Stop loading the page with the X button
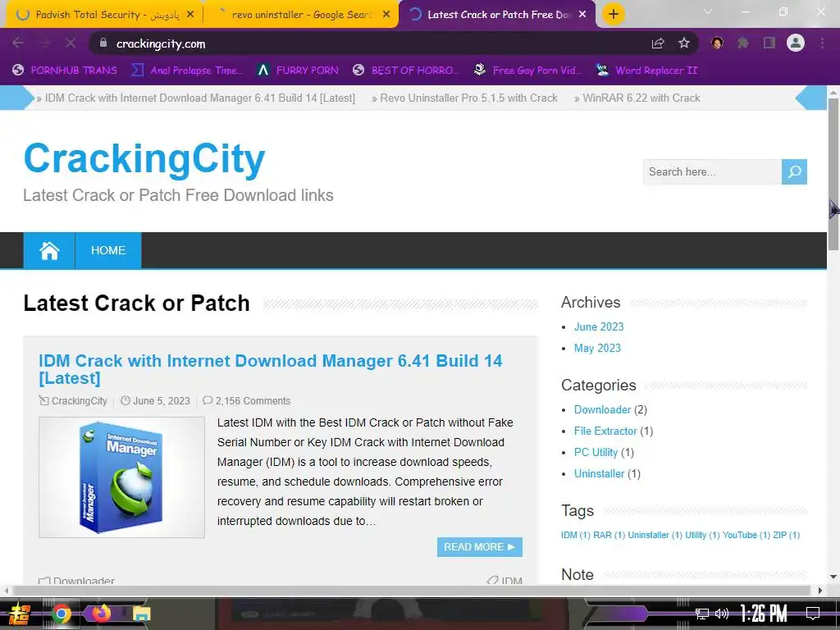 [71, 43]
